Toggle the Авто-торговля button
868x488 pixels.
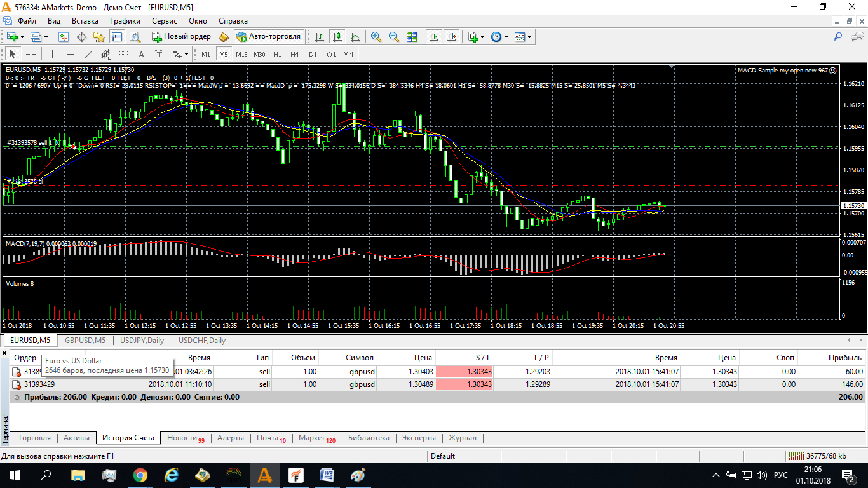coord(268,37)
